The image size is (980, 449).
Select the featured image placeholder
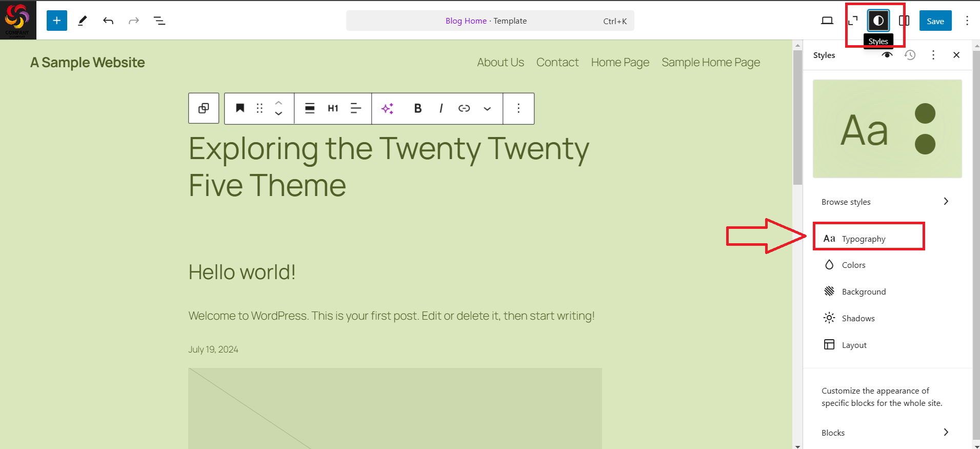[x=395, y=408]
